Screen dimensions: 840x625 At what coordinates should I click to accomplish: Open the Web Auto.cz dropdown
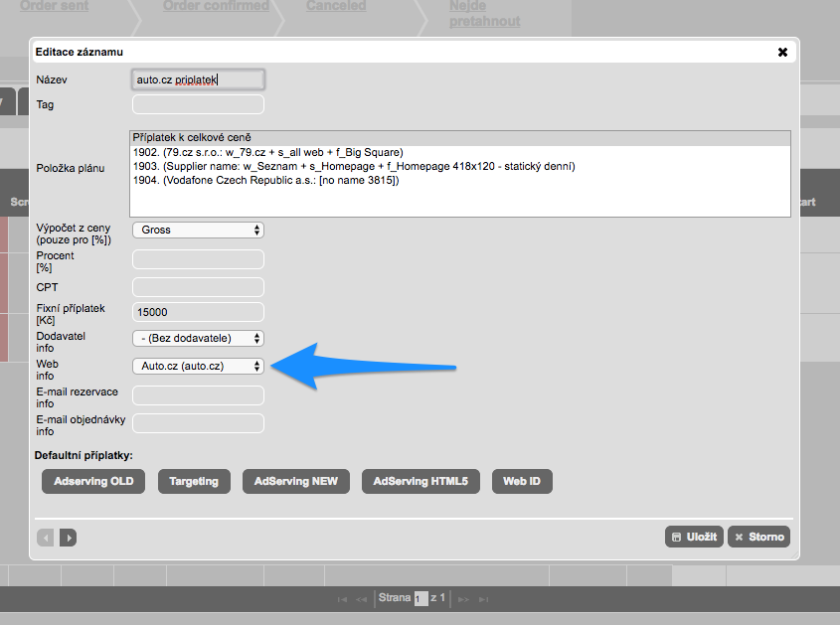tap(198, 367)
